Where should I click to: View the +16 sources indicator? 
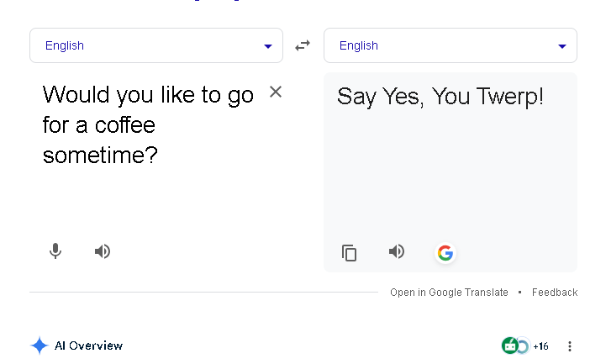(x=540, y=346)
